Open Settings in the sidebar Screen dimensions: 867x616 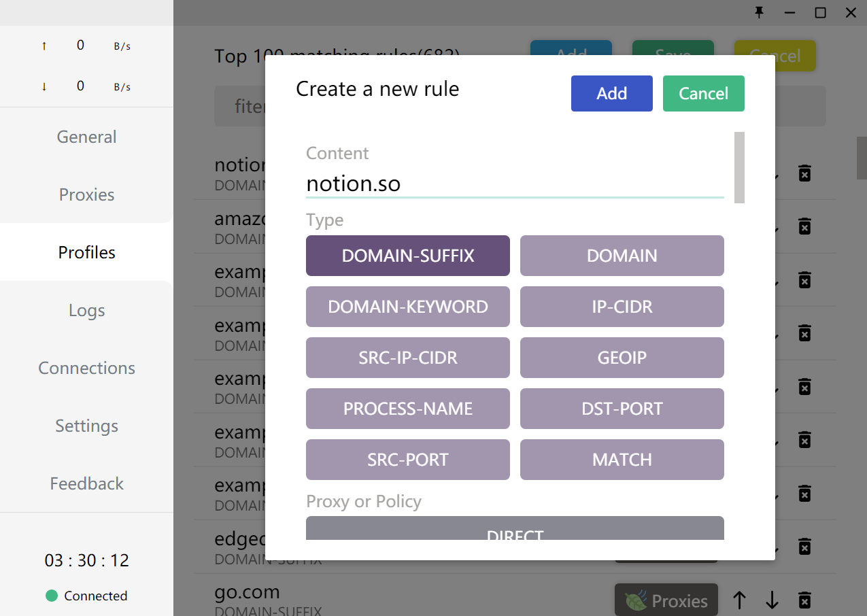(86, 426)
